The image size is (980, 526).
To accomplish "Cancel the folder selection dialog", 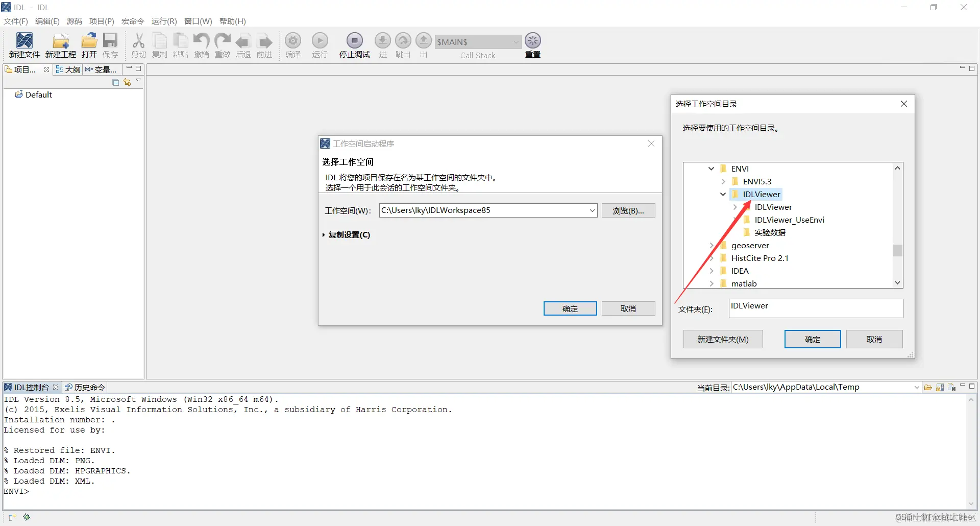I will (x=874, y=339).
